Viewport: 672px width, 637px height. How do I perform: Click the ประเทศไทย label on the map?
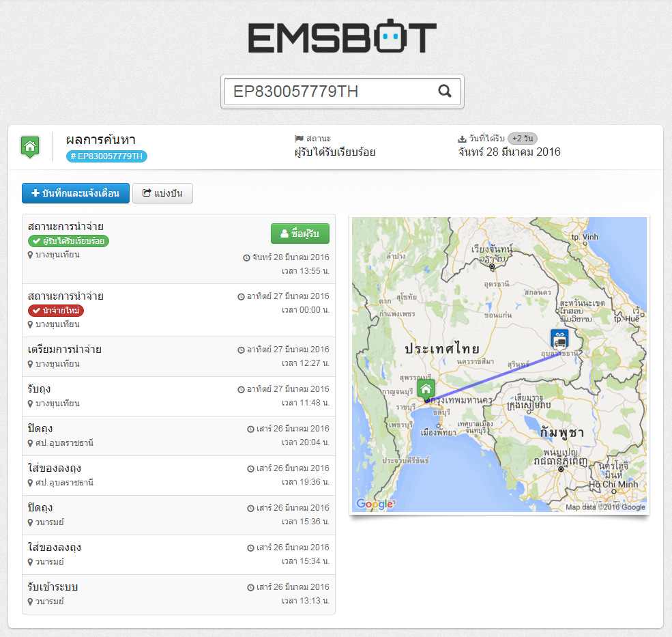442,348
